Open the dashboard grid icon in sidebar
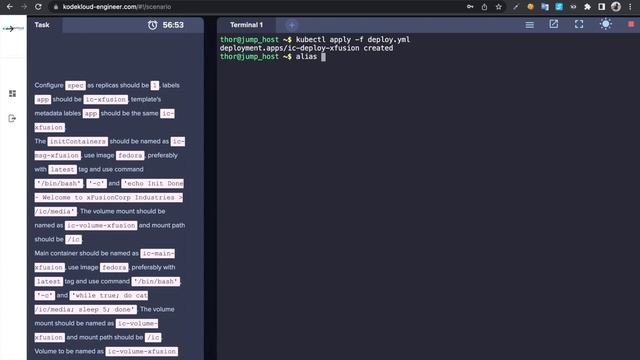The height and width of the screenshot is (360, 640). tap(13, 93)
